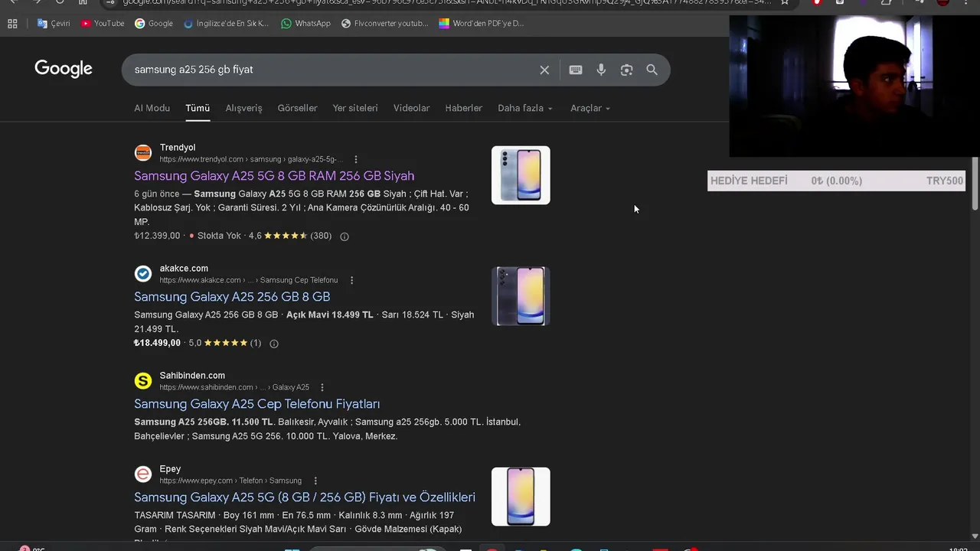Click the epey.com URL breadcrumb

pos(230,481)
